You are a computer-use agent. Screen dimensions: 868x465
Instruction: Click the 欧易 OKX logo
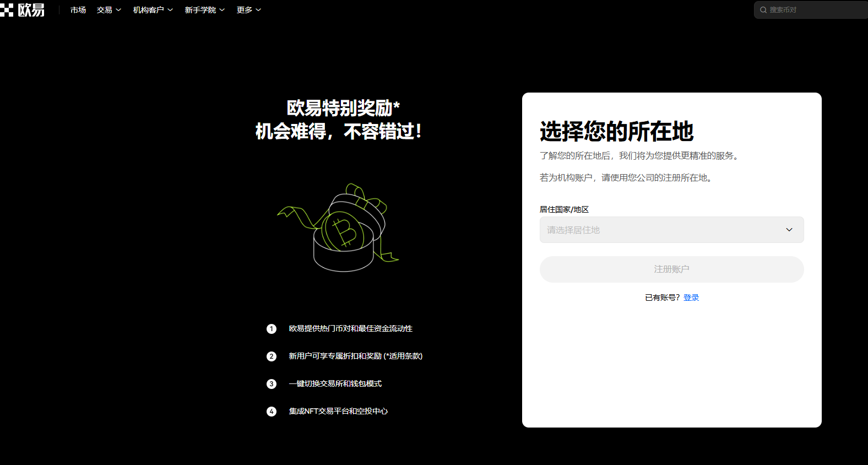[23, 10]
